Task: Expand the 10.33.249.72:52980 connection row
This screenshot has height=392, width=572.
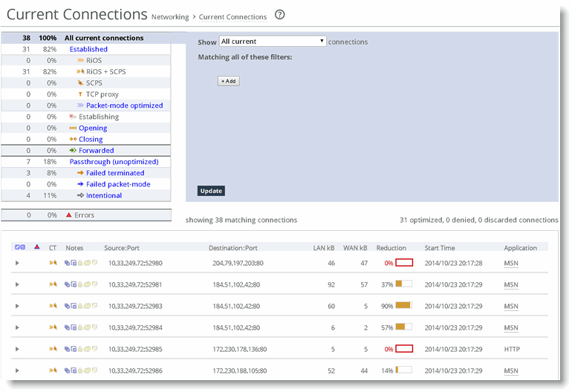Action: click(x=18, y=263)
